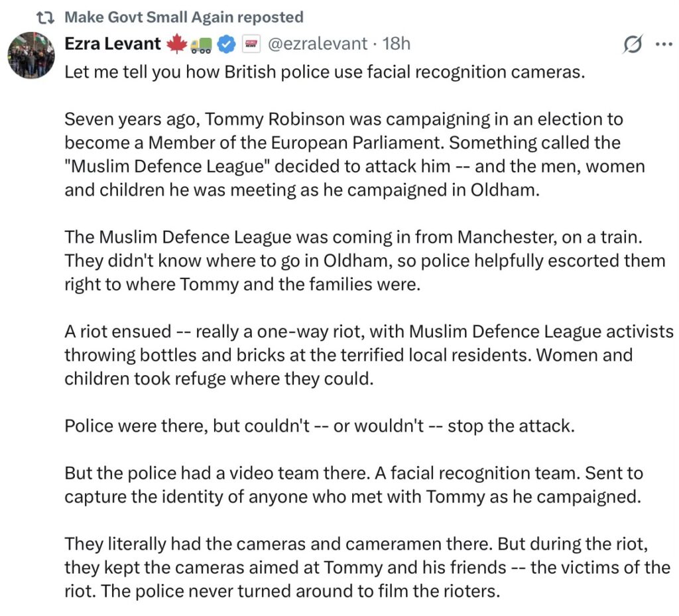Click the Rebel News affiliate badge
The height and width of the screenshot is (616, 679).
(251, 44)
